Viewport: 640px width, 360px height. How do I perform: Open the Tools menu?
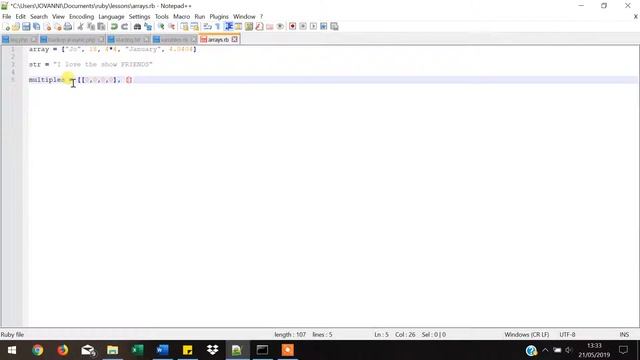pyautogui.click(x=162, y=17)
